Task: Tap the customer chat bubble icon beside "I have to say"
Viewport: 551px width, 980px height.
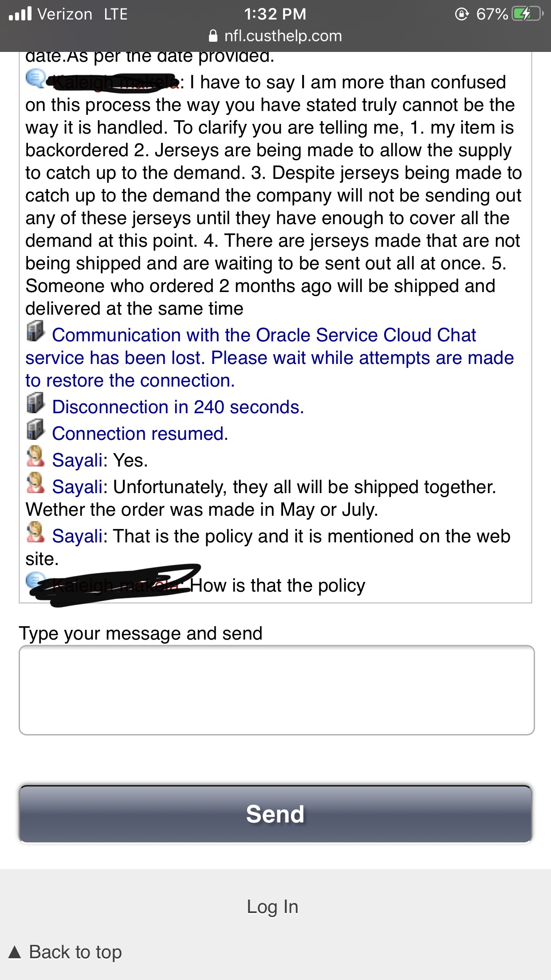Action: pyautogui.click(x=35, y=79)
